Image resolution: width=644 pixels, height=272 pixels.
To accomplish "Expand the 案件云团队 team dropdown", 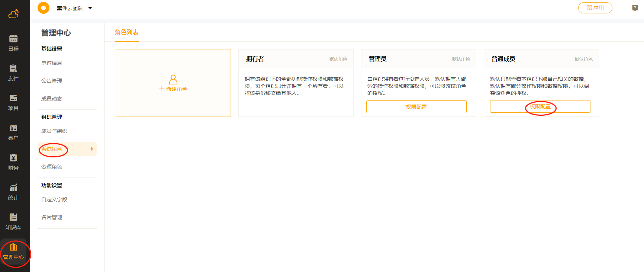I will tap(90, 8).
